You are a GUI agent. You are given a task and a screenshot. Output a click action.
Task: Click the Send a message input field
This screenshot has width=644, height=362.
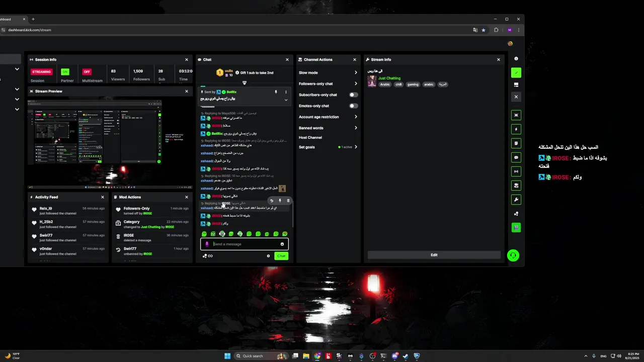click(244, 244)
